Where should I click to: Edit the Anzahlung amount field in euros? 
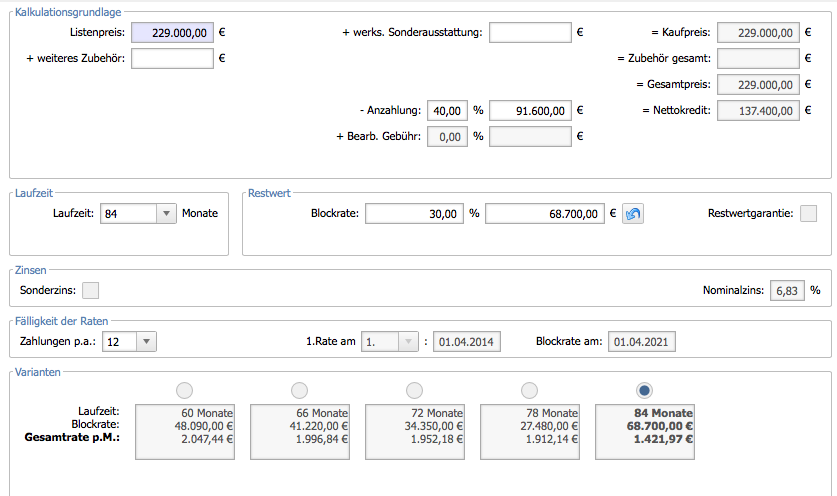530,110
